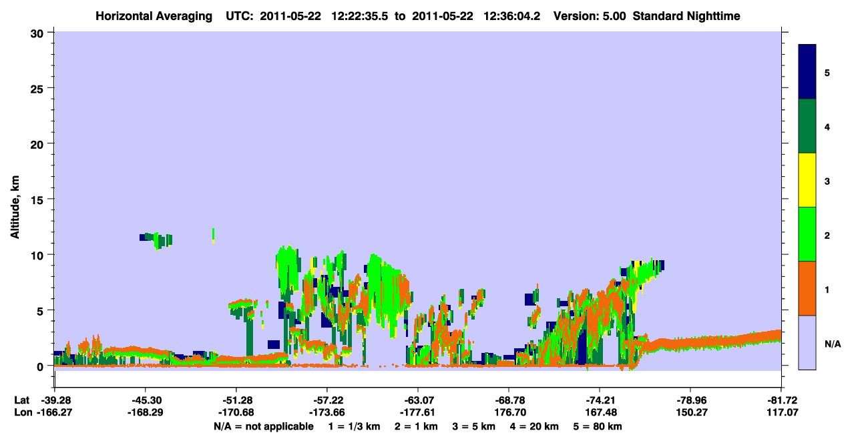Click the latitude value -63.07
Screen dimensions: 868x445
coord(418,400)
